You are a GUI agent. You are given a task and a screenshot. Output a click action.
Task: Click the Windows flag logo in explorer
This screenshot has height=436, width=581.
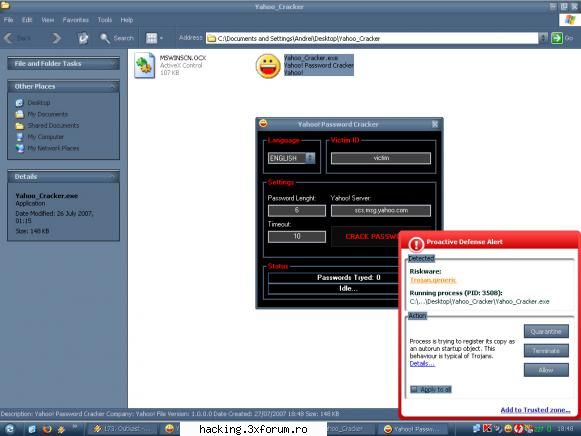570,20
